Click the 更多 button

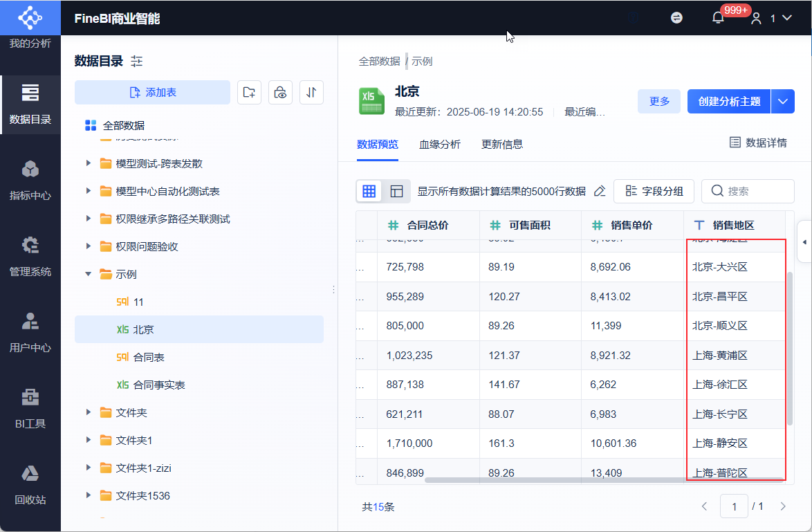coord(659,101)
